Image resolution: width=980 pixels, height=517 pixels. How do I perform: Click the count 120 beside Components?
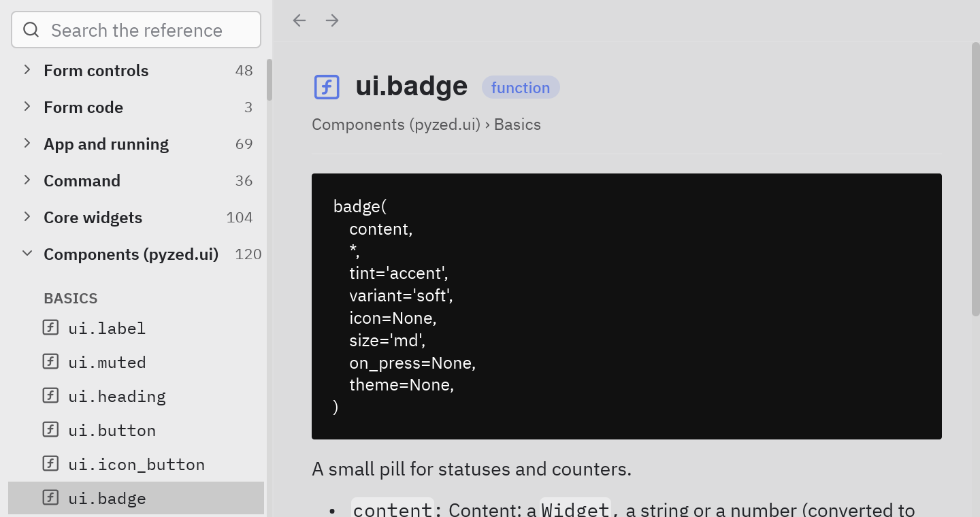pyautogui.click(x=248, y=254)
